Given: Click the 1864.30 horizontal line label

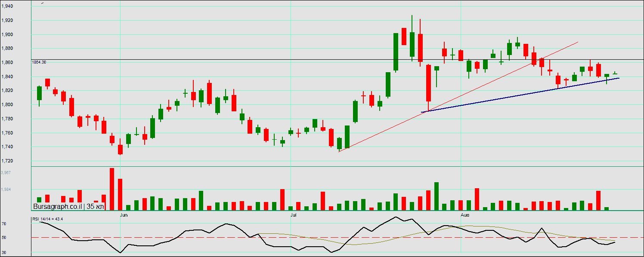Looking at the screenshot, I should pyautogui.click(x=39, y=62).
